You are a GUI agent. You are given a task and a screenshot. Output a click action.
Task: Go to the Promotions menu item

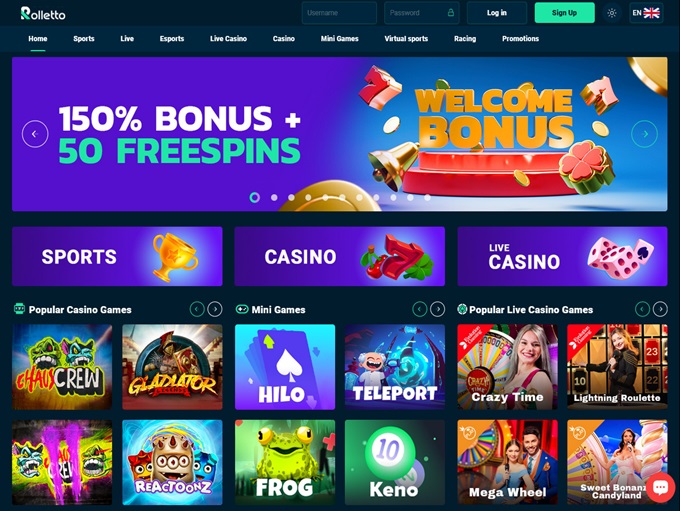520,39
